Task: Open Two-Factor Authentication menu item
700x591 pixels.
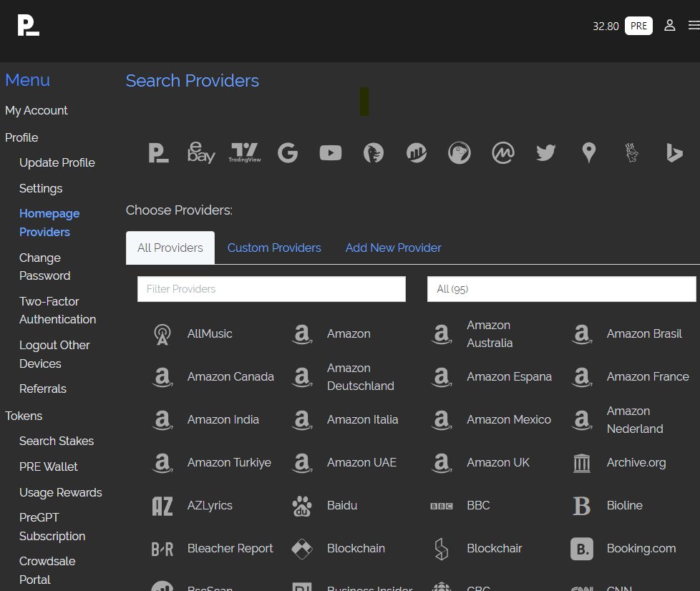Action: [x=57, y=311]
